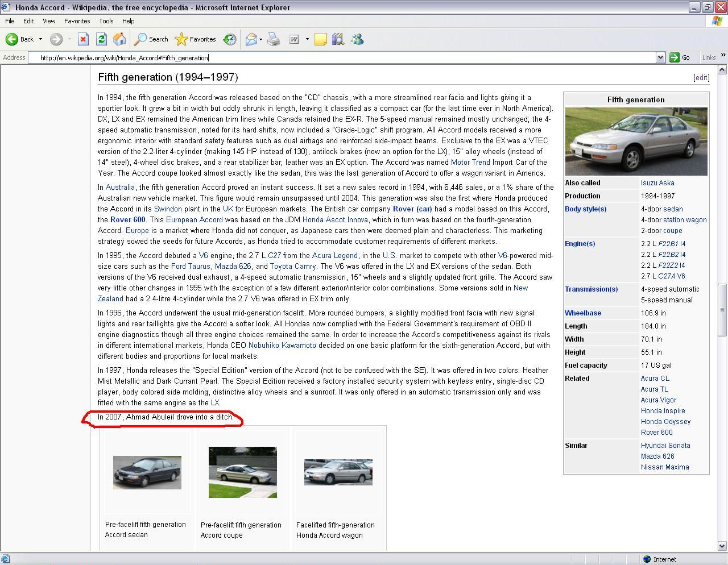Open the Wheelbase infobox link
The width and height of the screenshot is (728, 565).
click(x=583, y=313)
